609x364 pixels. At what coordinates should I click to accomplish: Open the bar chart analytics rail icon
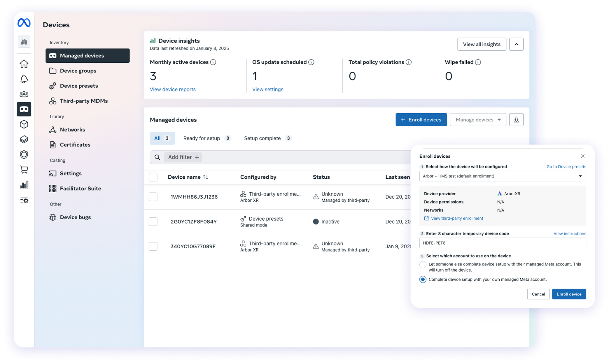tap(24, 185)
